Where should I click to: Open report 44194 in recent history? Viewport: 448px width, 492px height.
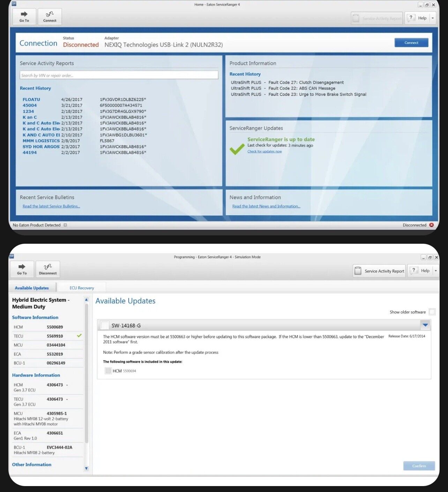(30, 153)
